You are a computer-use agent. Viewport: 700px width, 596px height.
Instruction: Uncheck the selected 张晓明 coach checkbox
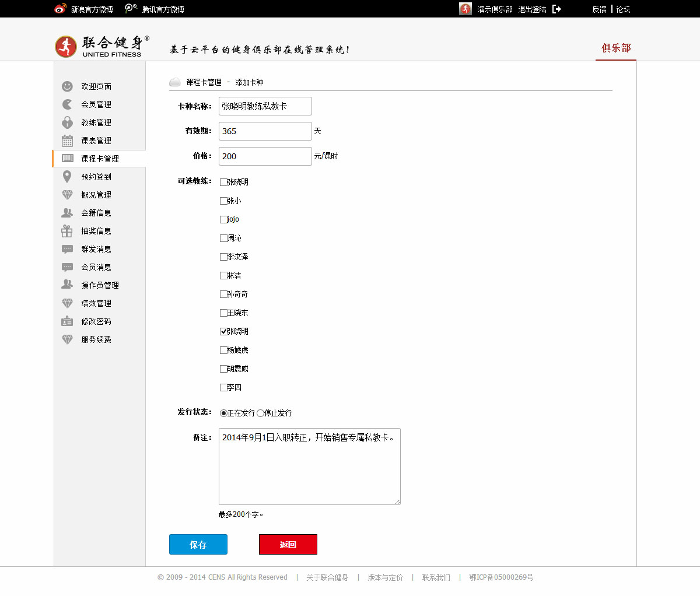[223, 331]
